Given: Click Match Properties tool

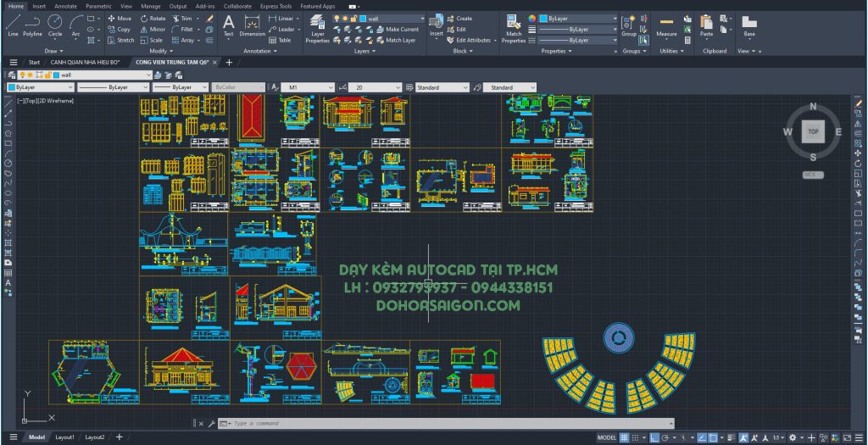Looking at the screenshot, I should point(514,30).
